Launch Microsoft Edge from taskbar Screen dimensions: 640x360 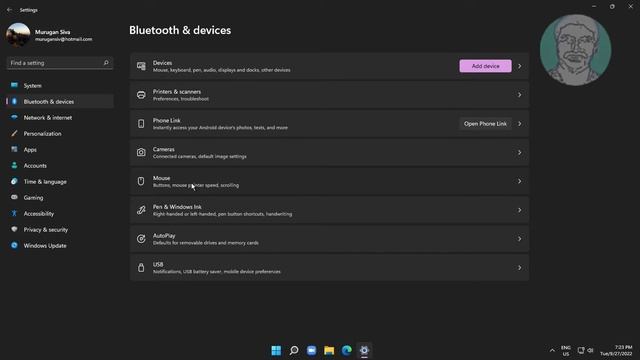347,350
